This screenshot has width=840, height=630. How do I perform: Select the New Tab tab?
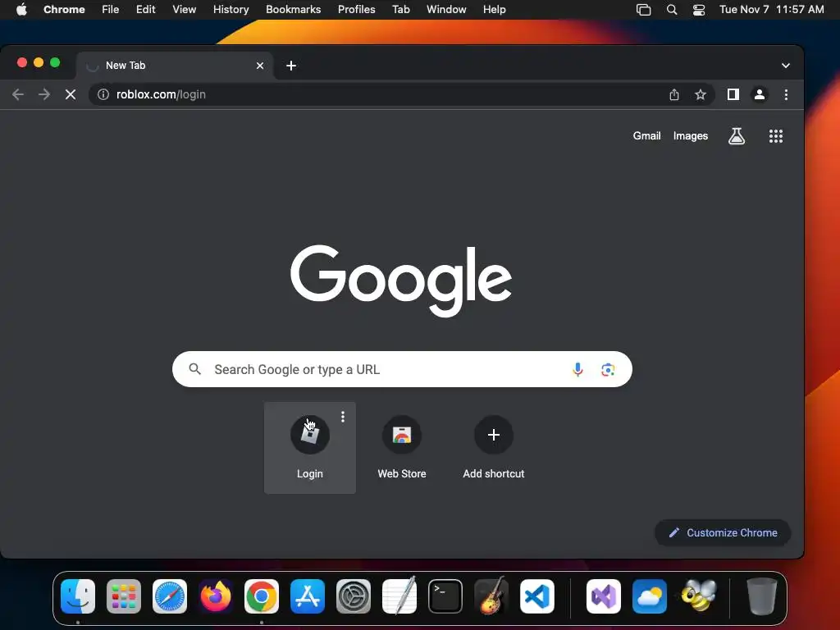pyautogui.click(x=176, y=66)
